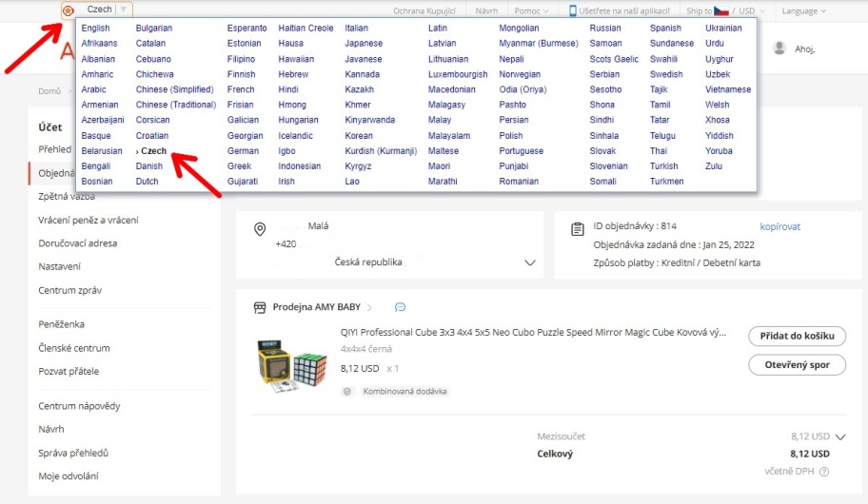Expand the Mezisoučet subtotal chevron
The image size is (868, 504).
tap(839, 436)
